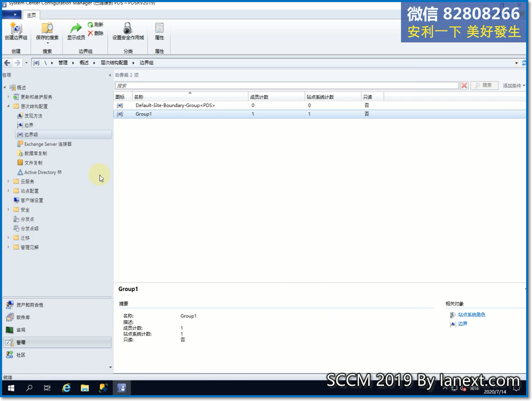Open the Assets and Compliance workspace
This screenshot has height=401, width=532.
(57, 305)
